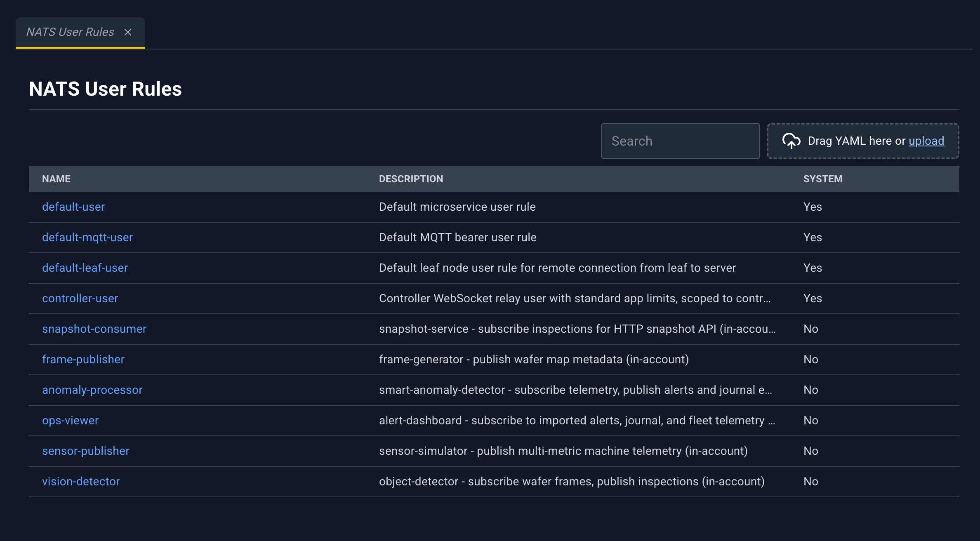Open the sensor-publisher rule
This screenshot has width=980, height=541.
coord(86,451)
